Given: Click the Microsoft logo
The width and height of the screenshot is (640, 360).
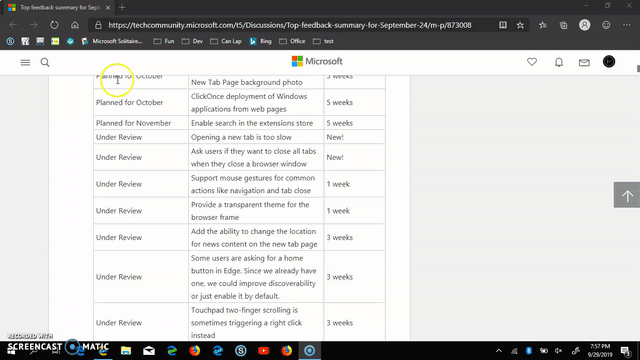Looking at the screenshot, I should tap(317, 61).
